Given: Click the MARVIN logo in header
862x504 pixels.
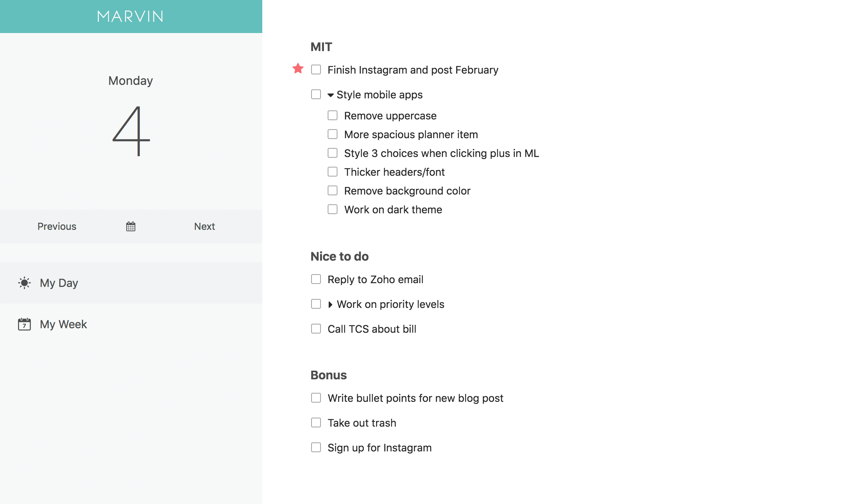Looking at the screenshot, I should (x=130, y=17).
